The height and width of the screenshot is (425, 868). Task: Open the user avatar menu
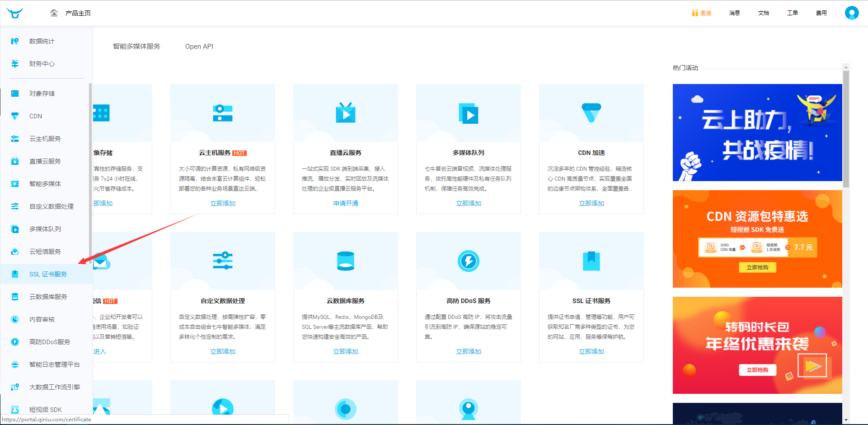click(852, 13)
